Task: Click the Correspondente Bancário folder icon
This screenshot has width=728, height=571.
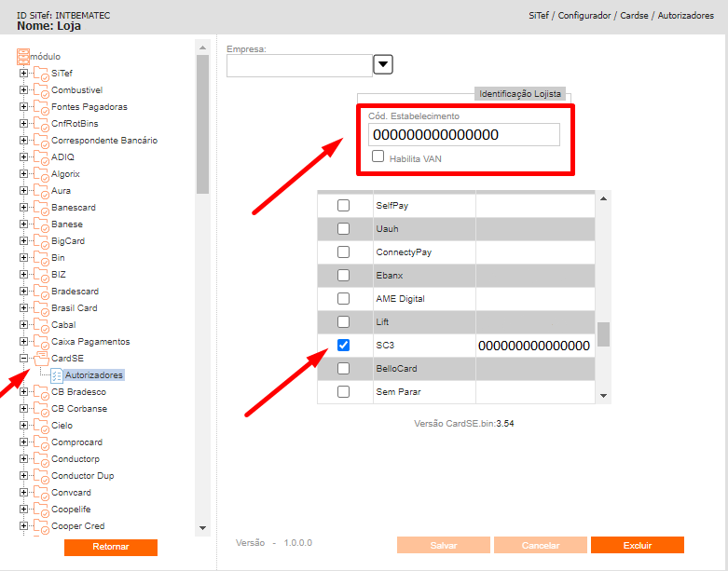Action: click(x=41, y=140)
